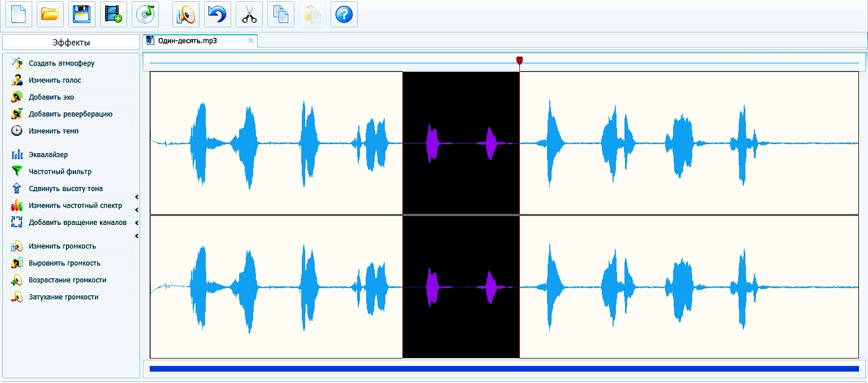Screen dimensions: 868x383
Task: Click the add video filmstrip icon
Action: [x=113, y=14]
